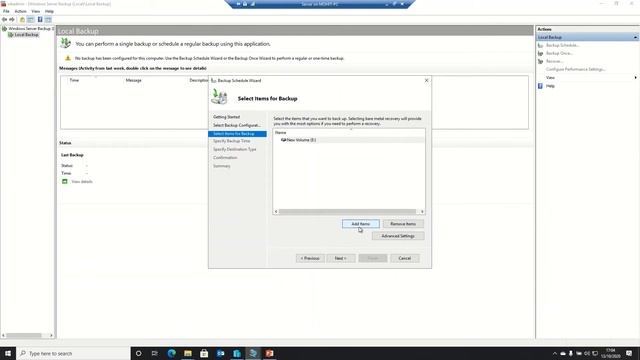The height and width of the screenshot is (360, 640).
Task: Click the items list horizontal scrollbar
Action: [x=347, y=211]
